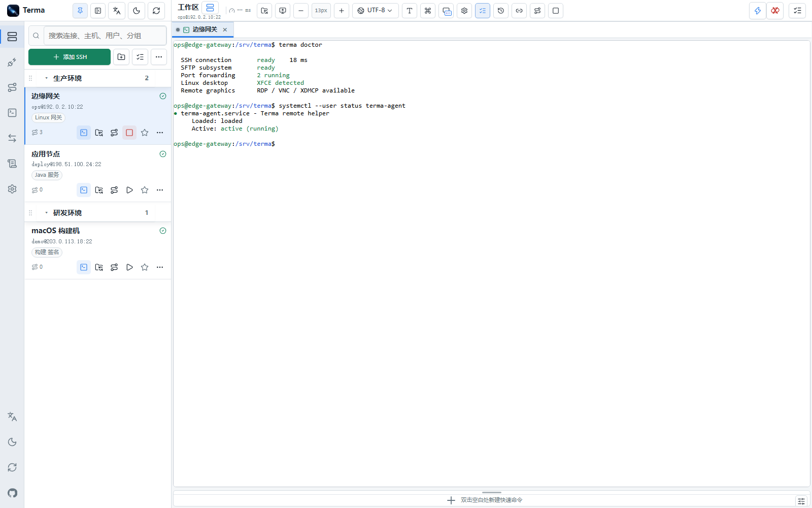Open the SFTP folder button in workspace toolbar

[264, 11]
